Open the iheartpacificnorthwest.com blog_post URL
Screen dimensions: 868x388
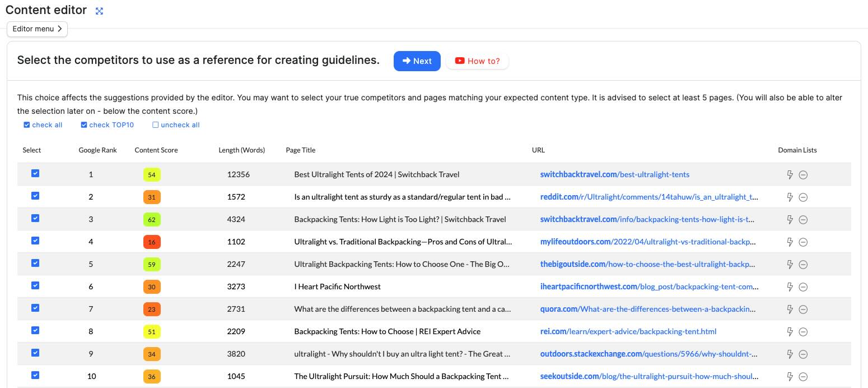tap(650, 287)
